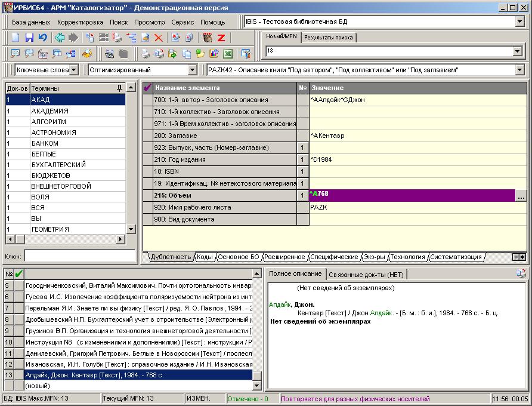Open the Поиск menu
The image size is (532, 406).
point(118,22)
